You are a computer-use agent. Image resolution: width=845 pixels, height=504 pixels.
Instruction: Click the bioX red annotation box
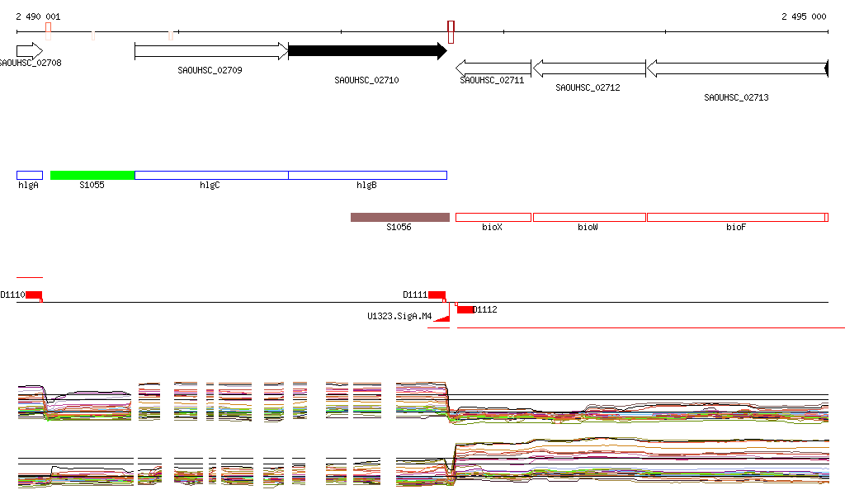[493, 217]
